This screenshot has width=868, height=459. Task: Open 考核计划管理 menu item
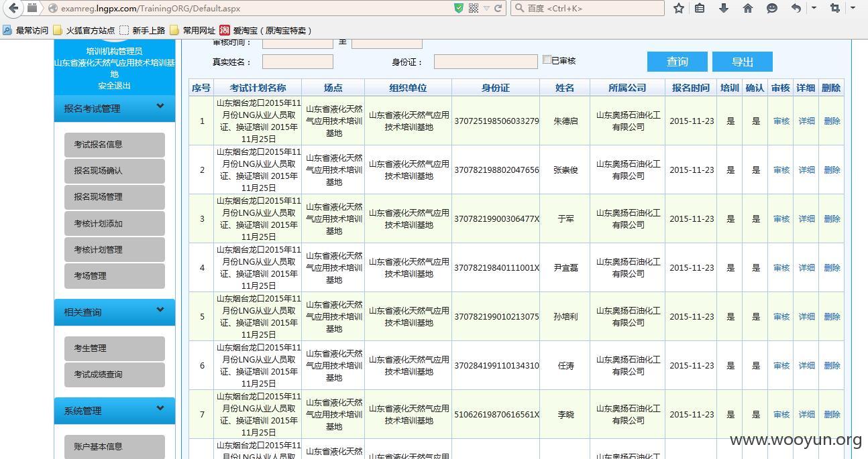[115, 250]
